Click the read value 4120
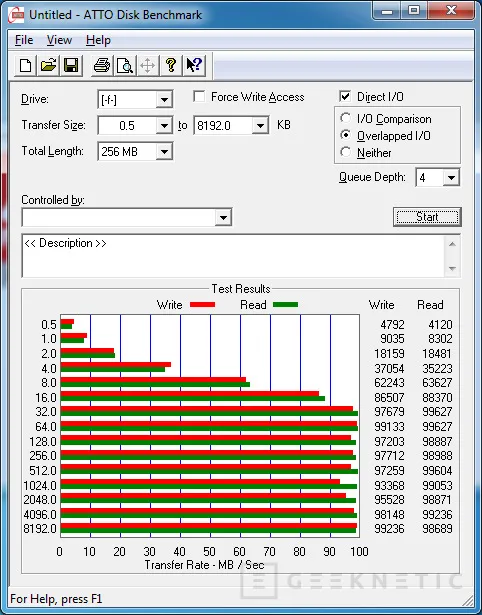The height and width of the screenshot is (615, 482). (x=440, y=325)
